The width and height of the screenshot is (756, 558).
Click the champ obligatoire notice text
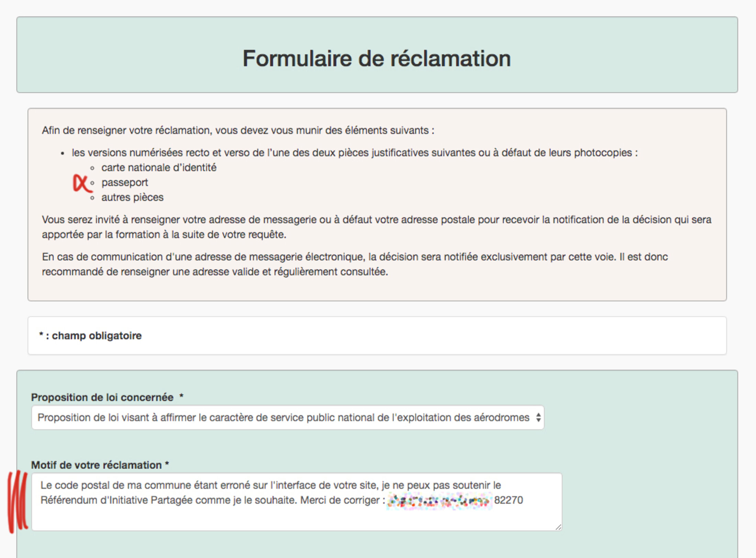coord(90,336)
